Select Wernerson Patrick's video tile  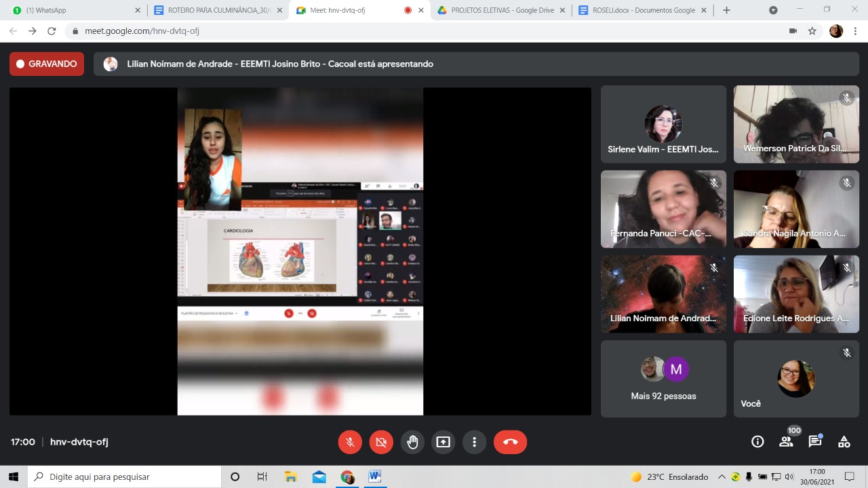(x=796, y=124)
